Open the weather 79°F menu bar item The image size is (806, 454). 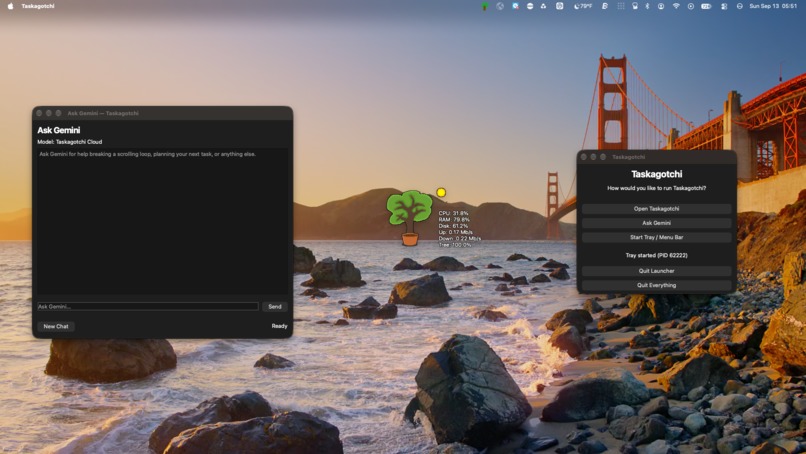[x=583, y=6]
